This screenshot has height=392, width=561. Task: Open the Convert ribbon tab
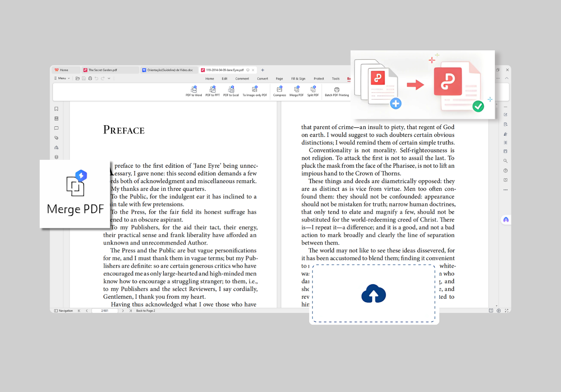[262, 79]
